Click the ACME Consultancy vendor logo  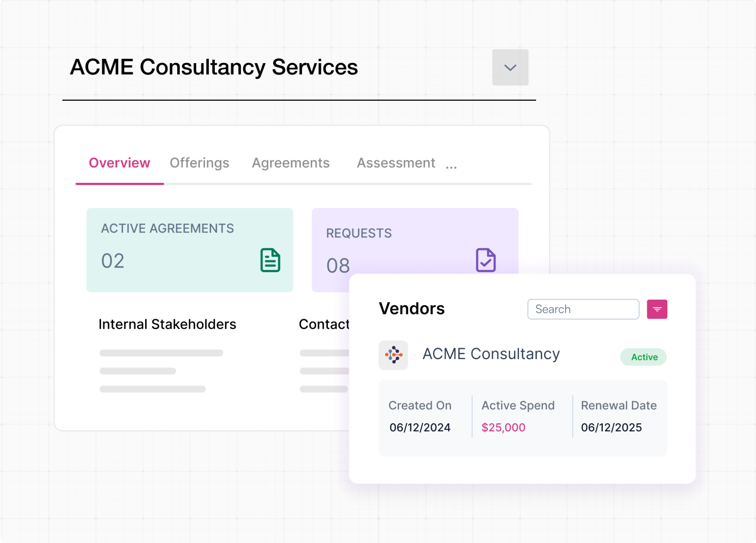coord(393,355)
